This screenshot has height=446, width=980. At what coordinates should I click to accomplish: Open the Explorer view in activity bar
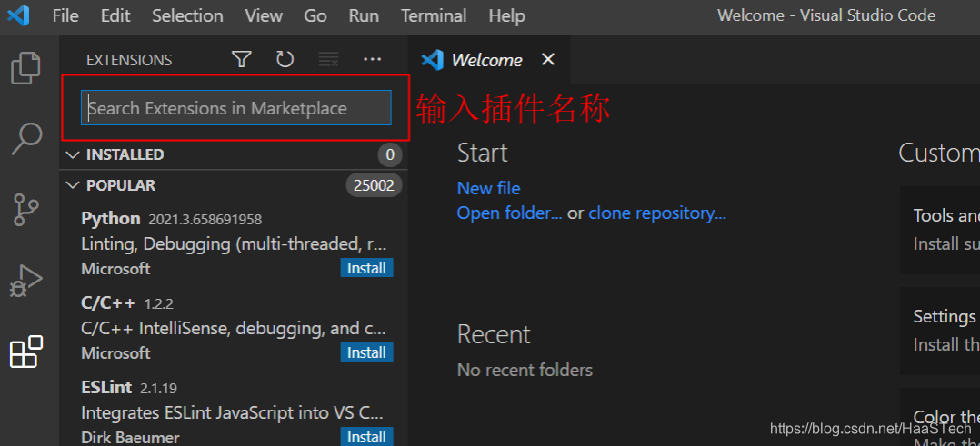[x=26, y=68]
